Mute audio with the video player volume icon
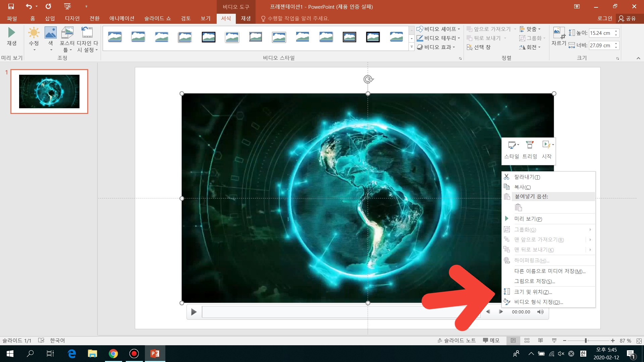Screen dimensions: 644x362 coord(540,312)
